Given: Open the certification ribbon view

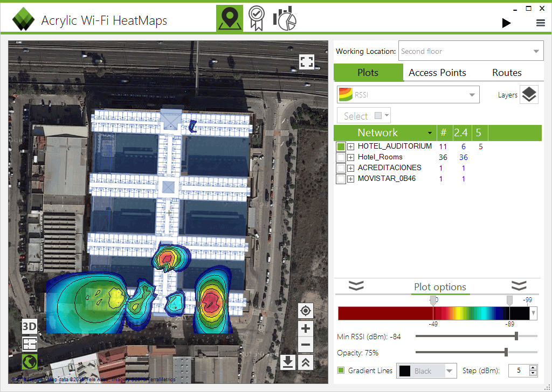Looking at the screenshot, I should click(257, 18).
